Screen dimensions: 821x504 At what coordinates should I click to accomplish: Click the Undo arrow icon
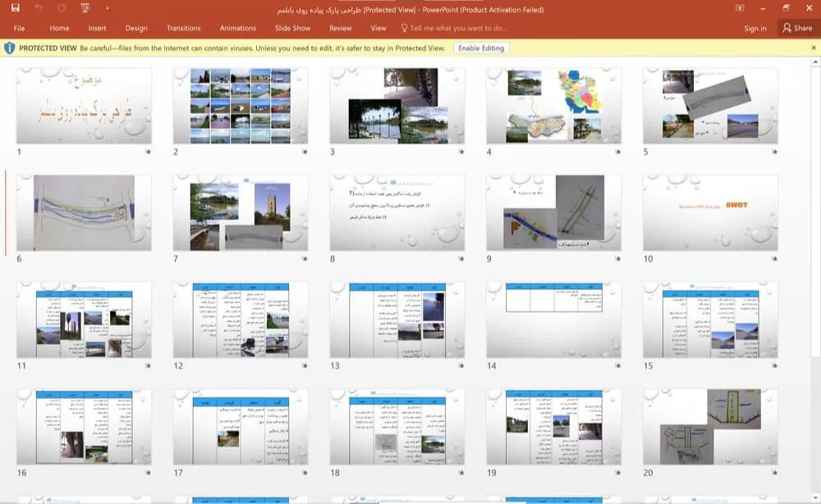(39, 8)
